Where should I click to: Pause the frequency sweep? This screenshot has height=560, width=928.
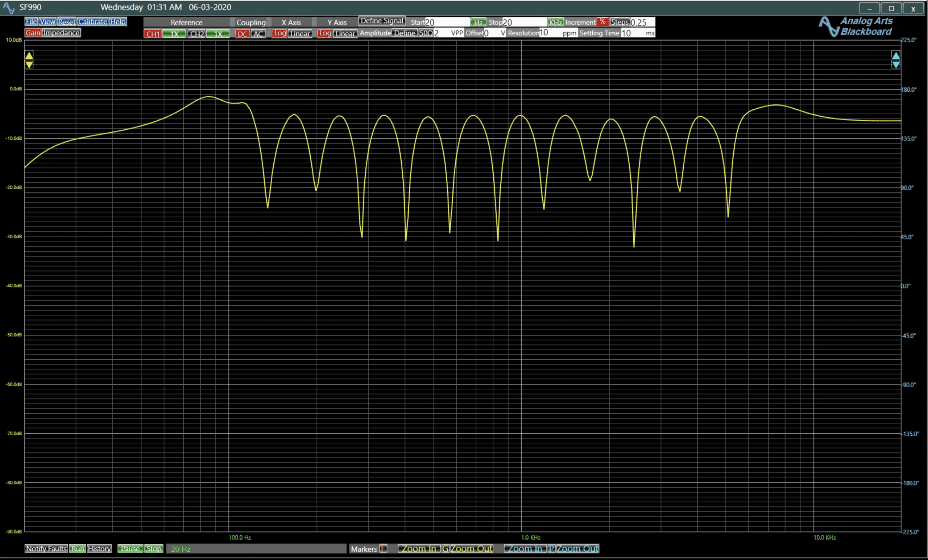coord(130,549)
